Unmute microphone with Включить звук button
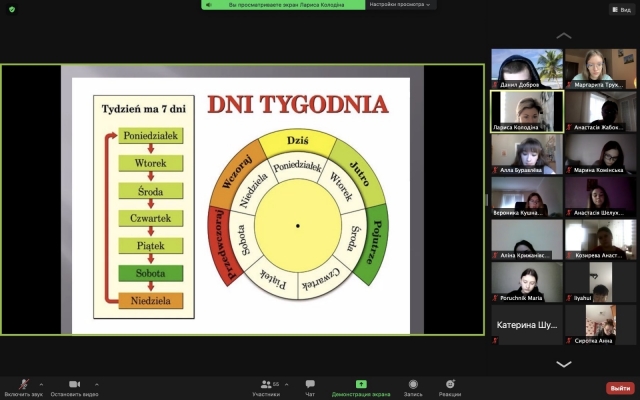The image size is (640, 400). click(x=22, y=386)
